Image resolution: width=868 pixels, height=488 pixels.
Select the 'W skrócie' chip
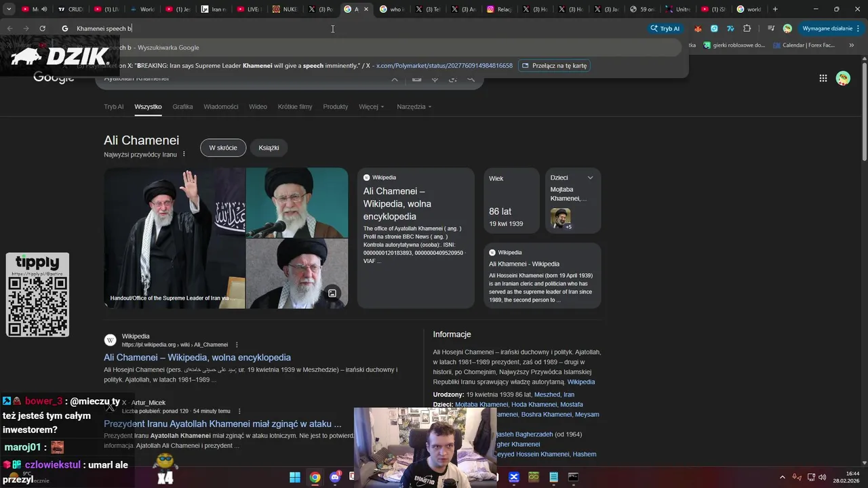[x=223, y=148]
